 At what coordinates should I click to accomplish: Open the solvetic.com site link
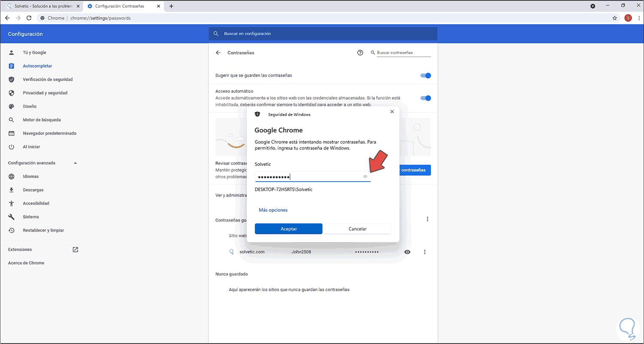[x=252, y=252]
